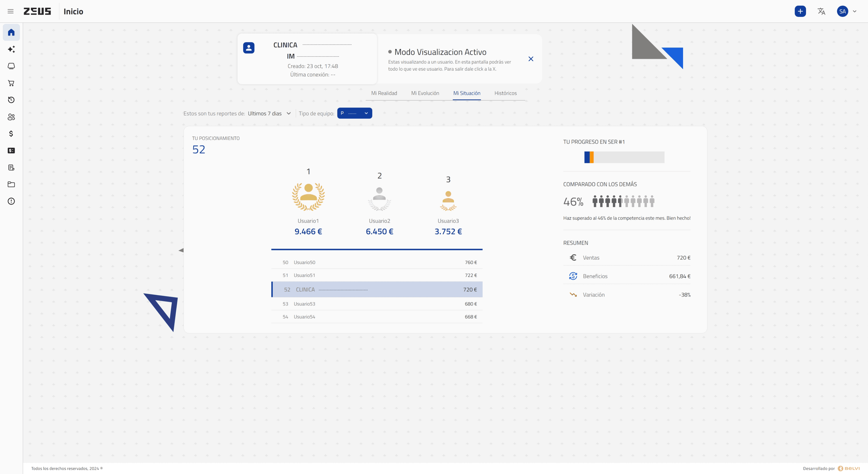Close the Modo Visualizacion Activo banner
This screenshot has width=868, height=474.
pyautogui.click(x=531, y=59)
